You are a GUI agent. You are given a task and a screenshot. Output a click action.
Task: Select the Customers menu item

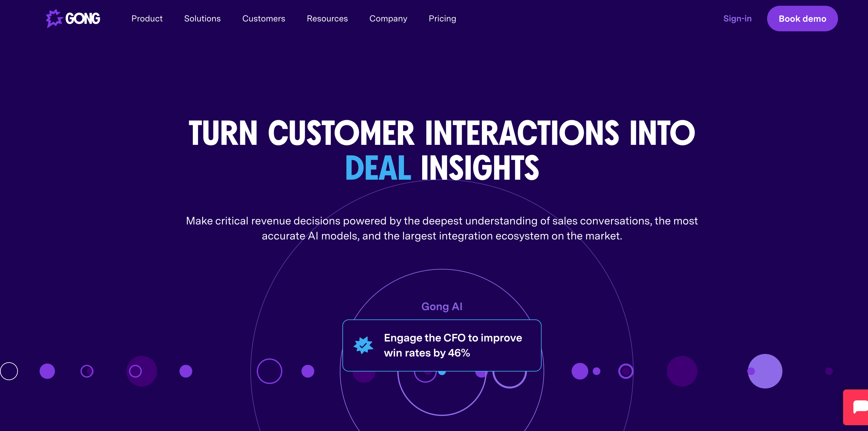coord(263,19)
